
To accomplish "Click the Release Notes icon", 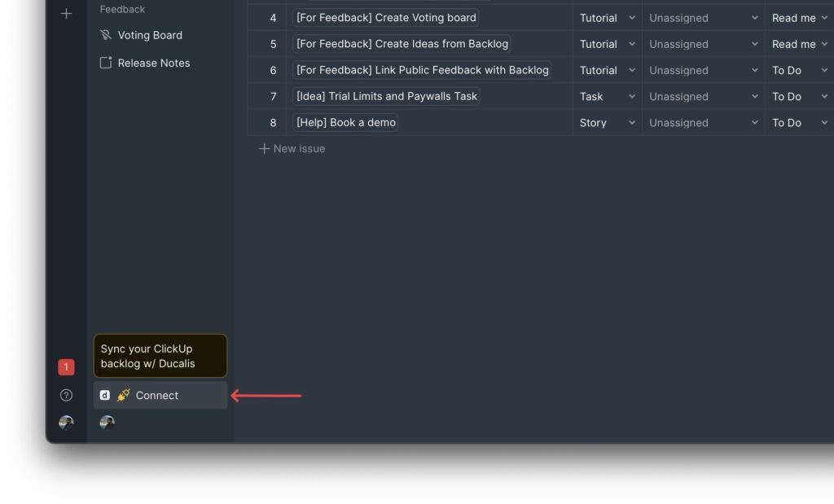I will pos(105,63).
